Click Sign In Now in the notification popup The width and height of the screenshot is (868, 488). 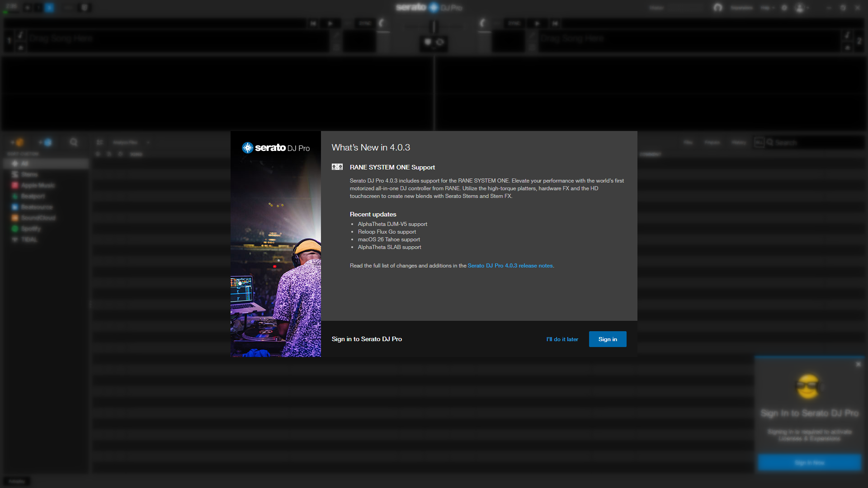pos(809,463)
